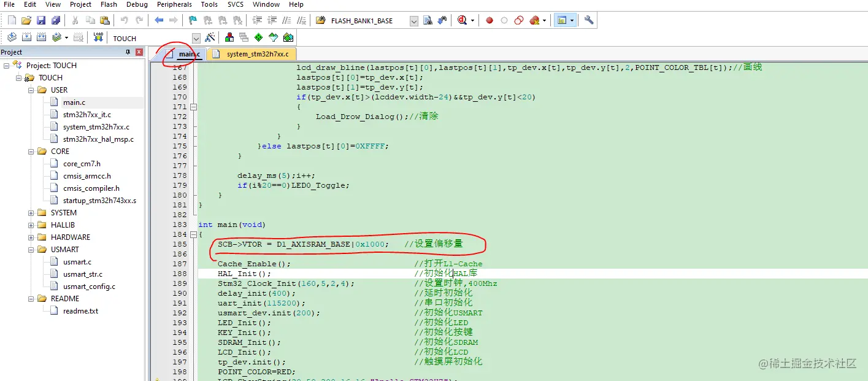
Task: Download code to flash with the LOAD icon
Action: 98,37
